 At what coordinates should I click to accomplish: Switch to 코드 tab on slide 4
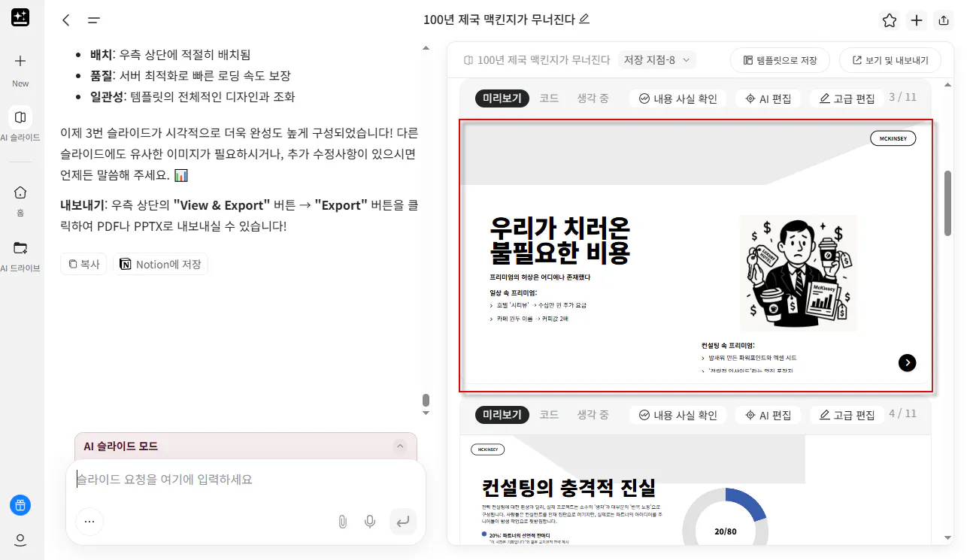coord(549,414)
